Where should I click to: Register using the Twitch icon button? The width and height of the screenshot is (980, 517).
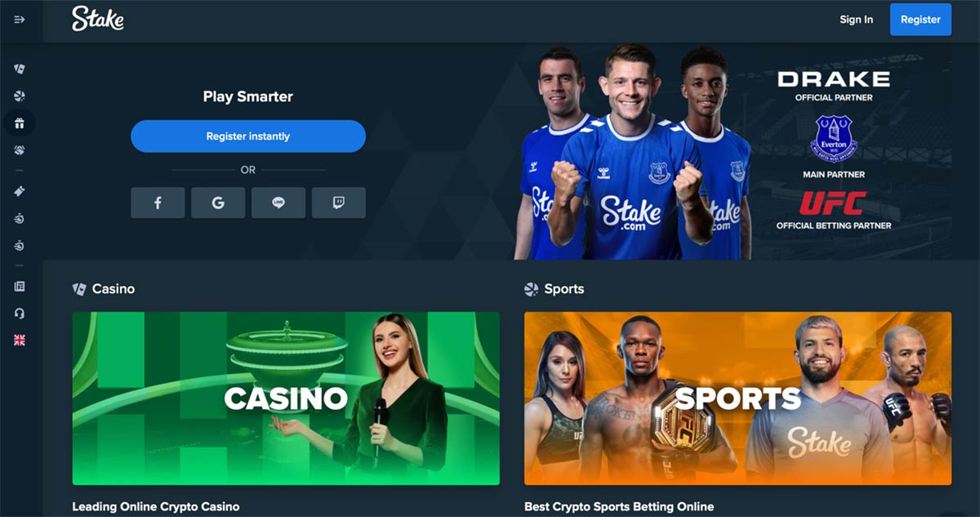click(339, 203)
